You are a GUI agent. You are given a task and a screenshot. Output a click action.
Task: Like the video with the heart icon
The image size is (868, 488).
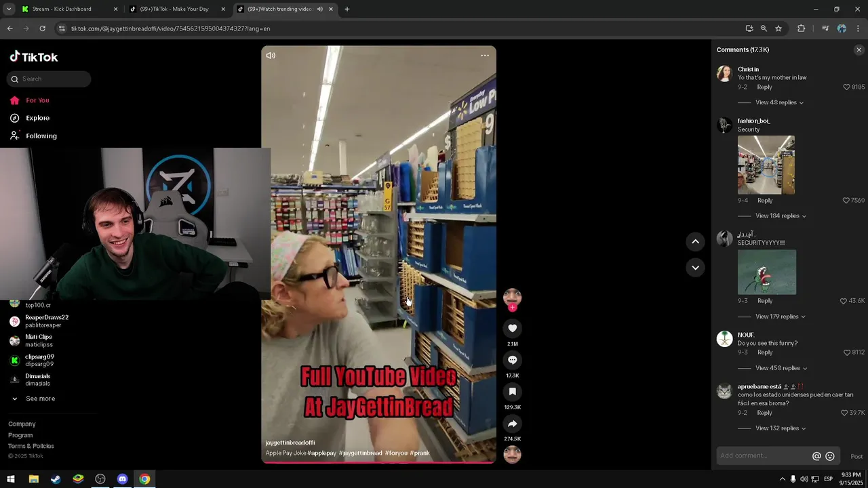coord(512,328)
